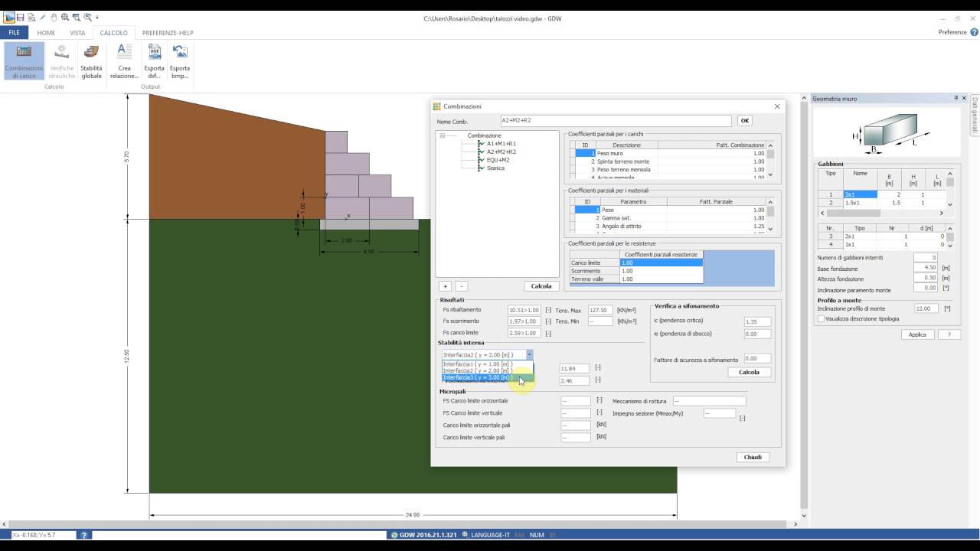Select 1.5x1 gabbione type row
The height and width of the screenshot is (551, 980).
(x=881, y=203)
